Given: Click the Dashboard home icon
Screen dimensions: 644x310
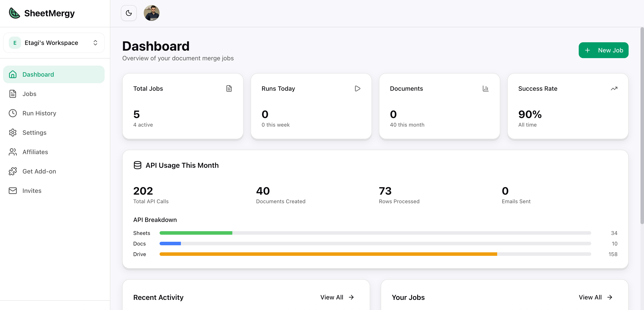Looking at the screenshot, I should click(13, 74).
